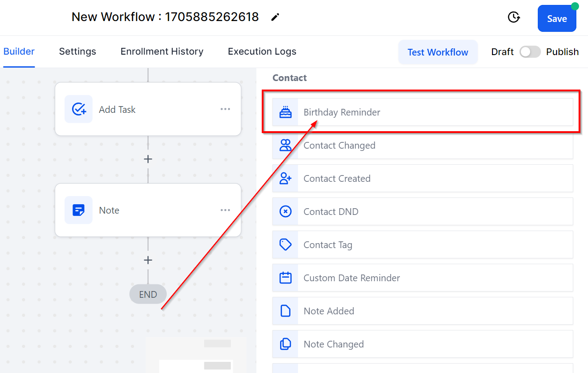Click the Test Workflow button
The image size is (588, 373).
(x=438, y=52)
